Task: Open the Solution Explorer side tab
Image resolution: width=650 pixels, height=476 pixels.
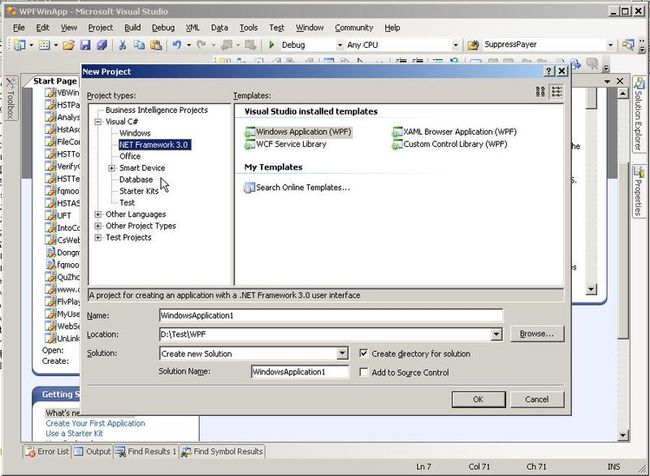Action: [639, 115]
